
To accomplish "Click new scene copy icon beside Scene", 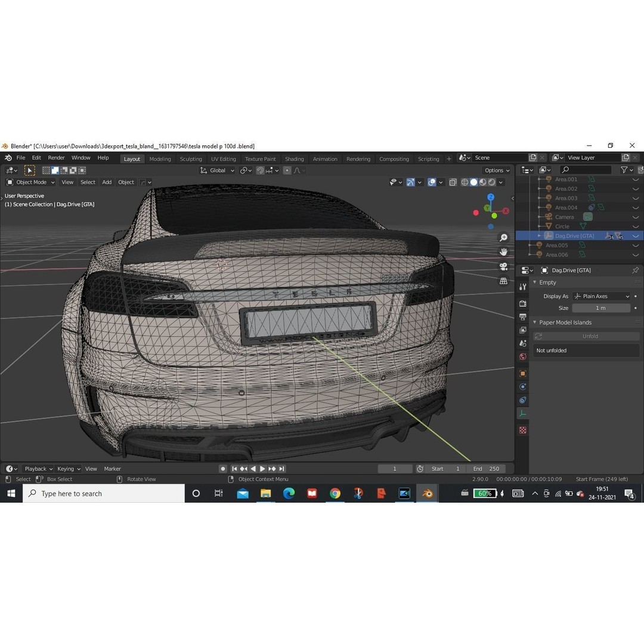I will click(x=532, y=157).
